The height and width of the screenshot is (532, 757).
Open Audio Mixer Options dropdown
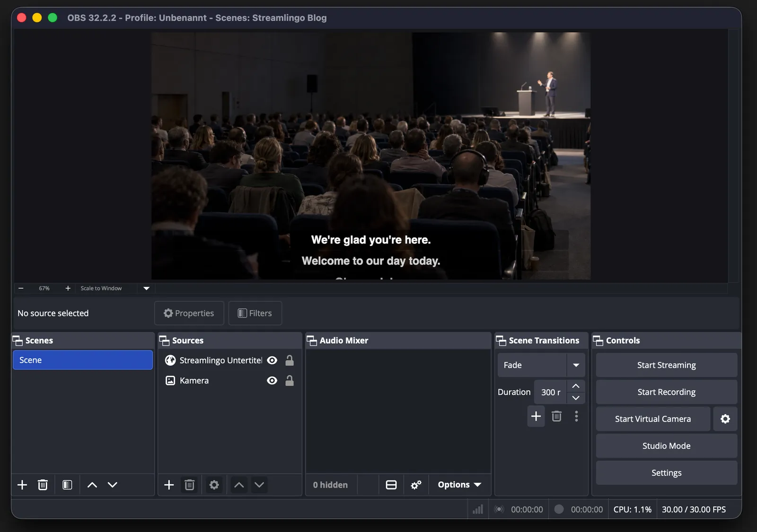459,485
